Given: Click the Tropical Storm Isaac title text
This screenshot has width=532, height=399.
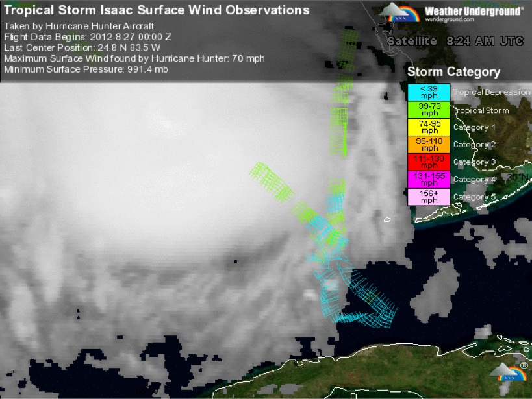Looking at the screenshot, I should (x=157, y=10).
